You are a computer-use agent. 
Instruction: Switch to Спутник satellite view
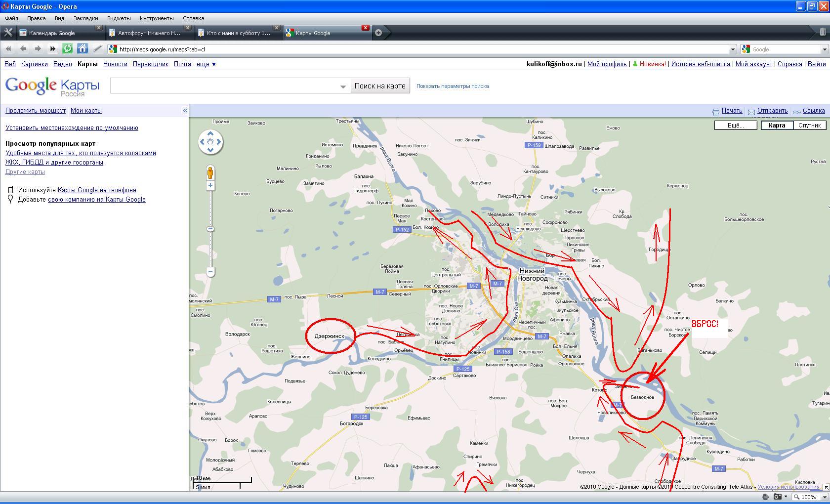tap(809, 126)
